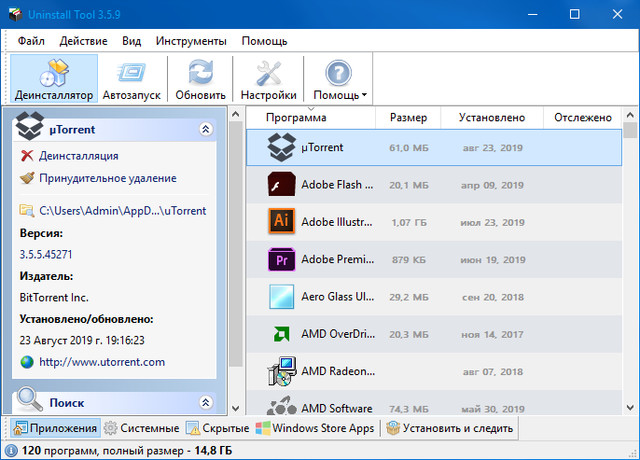Screen dimensions: 640x460
Task: Show the Скрытые programs tab
Action: click(x=219, y=428)
